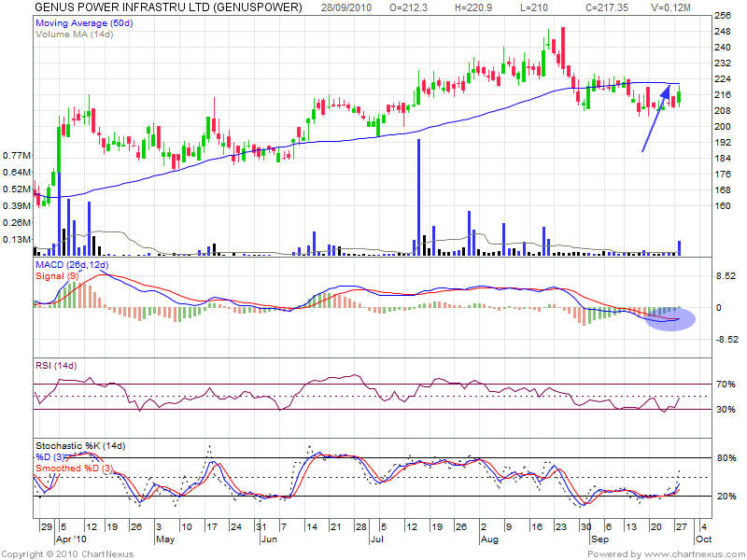The width and height of the screenshot is (747, 560).
Task: Click the blue ellipse highlight on the MACD panel
Action: tap(670, 318)
